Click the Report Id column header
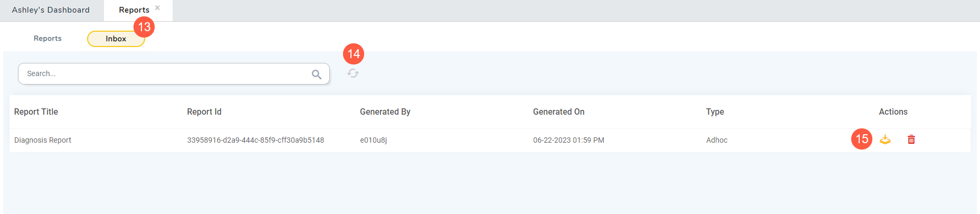The image size is (980, 214). pyautogui.click(x=204, y=112)
